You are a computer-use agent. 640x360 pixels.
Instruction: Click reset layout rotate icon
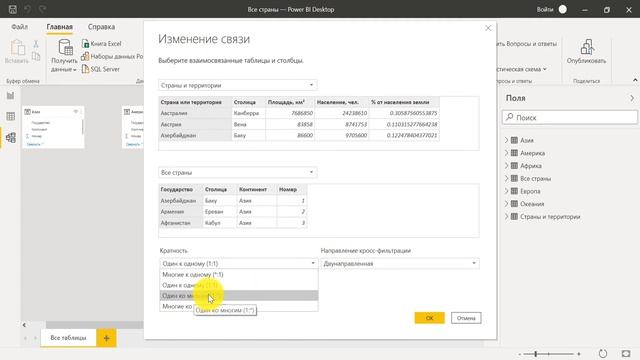pos(603,353)
